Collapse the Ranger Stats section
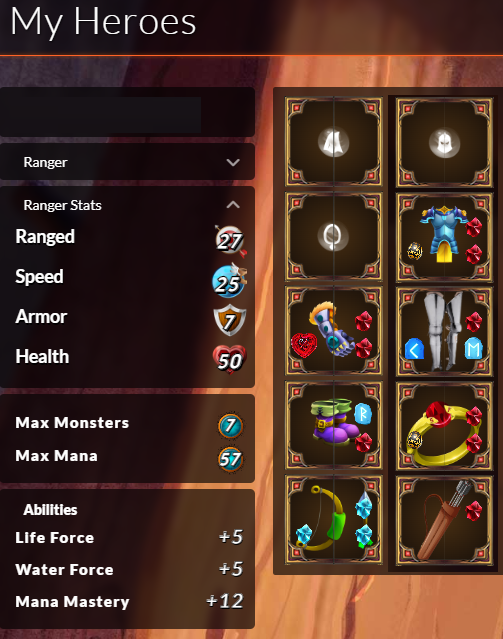The width and height of the screenshot is (503, 639). [x=233, y=205]
